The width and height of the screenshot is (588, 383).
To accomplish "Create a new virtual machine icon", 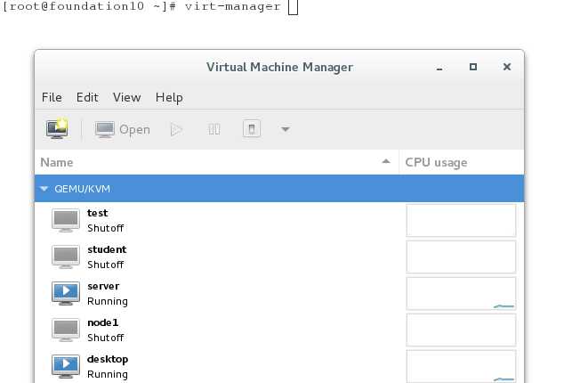I will click(57, 129).
